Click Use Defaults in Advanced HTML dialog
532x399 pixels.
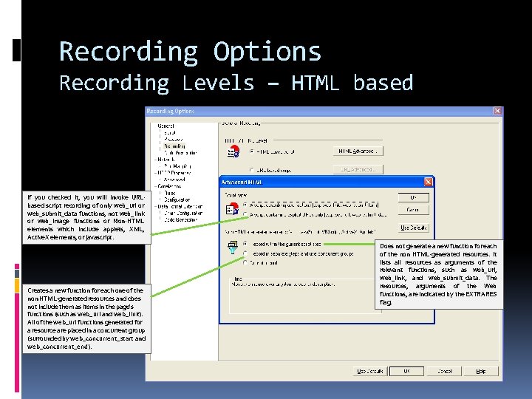tap(413, 228)
